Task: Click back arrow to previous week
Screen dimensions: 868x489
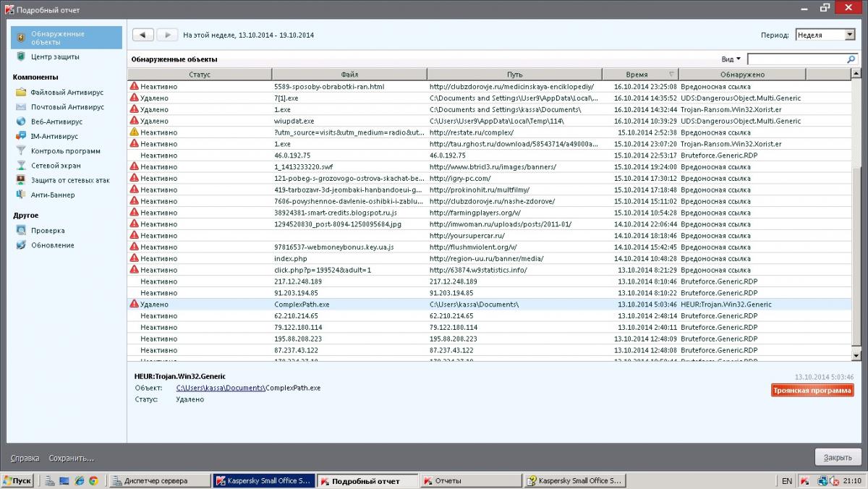Action: [x=142, y=35]
